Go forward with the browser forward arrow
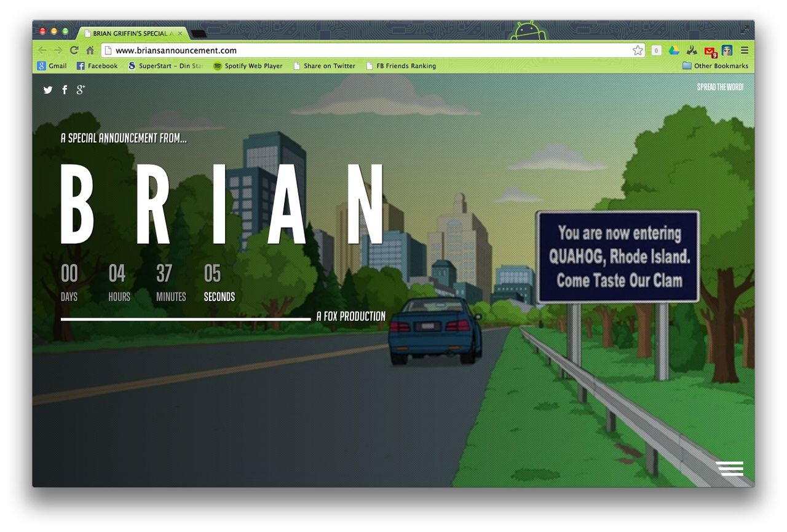This screenshot has width=787, height=532. pos(58,50)
